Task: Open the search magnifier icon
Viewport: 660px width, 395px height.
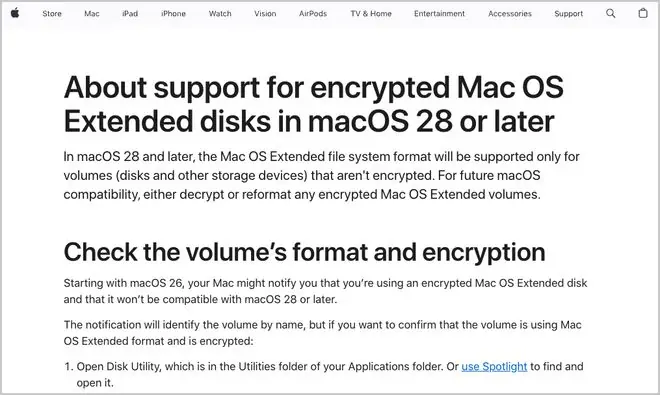Action: coord(610,13)
